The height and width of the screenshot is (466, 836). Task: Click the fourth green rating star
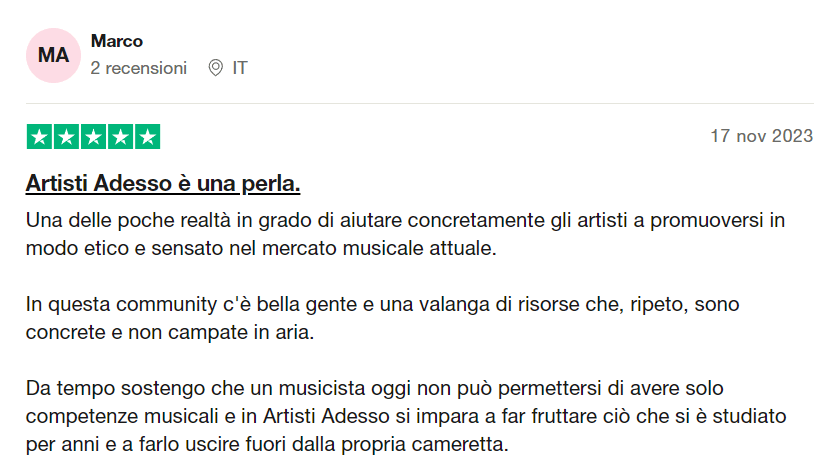(120, 137)
